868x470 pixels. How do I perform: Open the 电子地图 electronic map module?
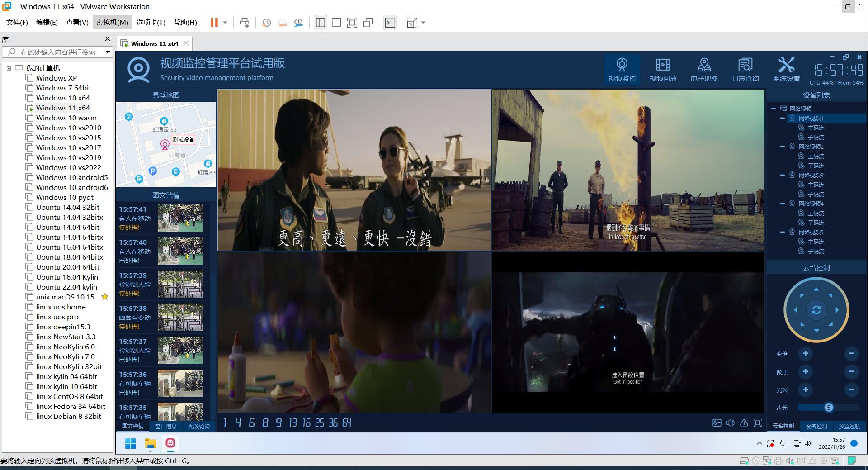point(704,69)
